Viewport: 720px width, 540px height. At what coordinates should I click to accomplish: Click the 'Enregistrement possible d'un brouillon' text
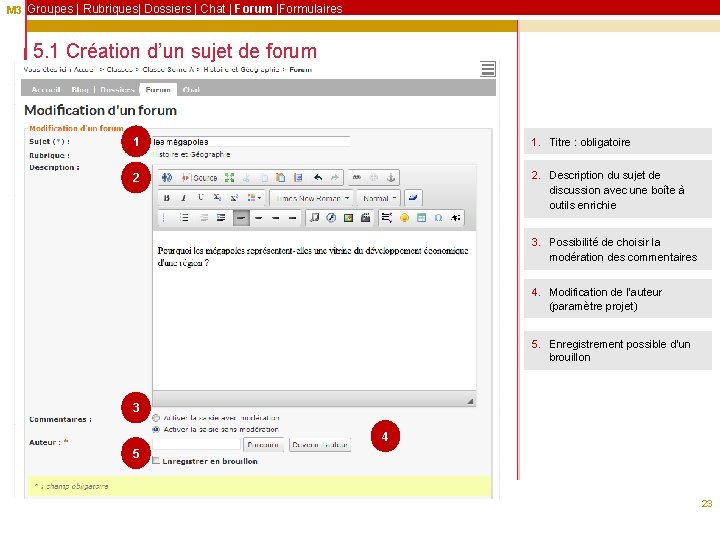(x=619, y=350)
